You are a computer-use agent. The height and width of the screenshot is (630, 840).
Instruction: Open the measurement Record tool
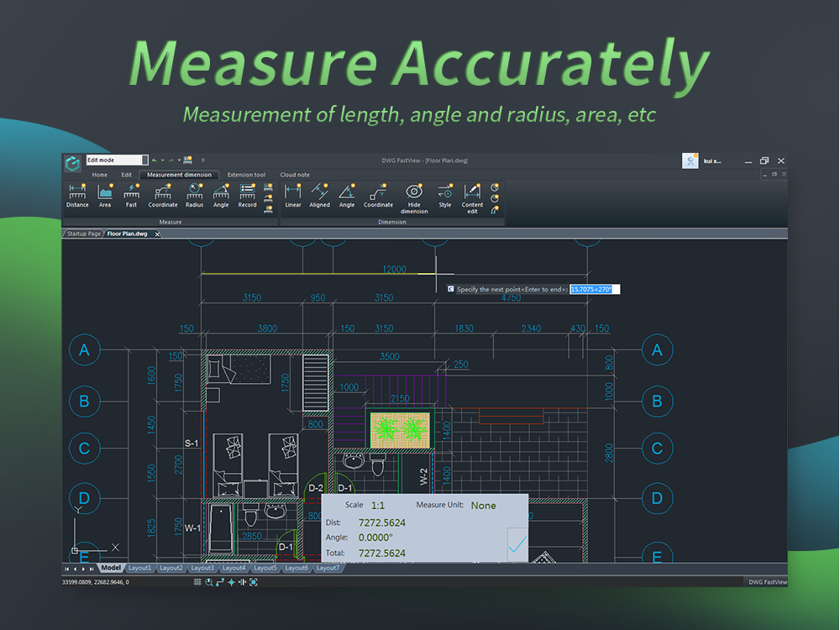247,195
